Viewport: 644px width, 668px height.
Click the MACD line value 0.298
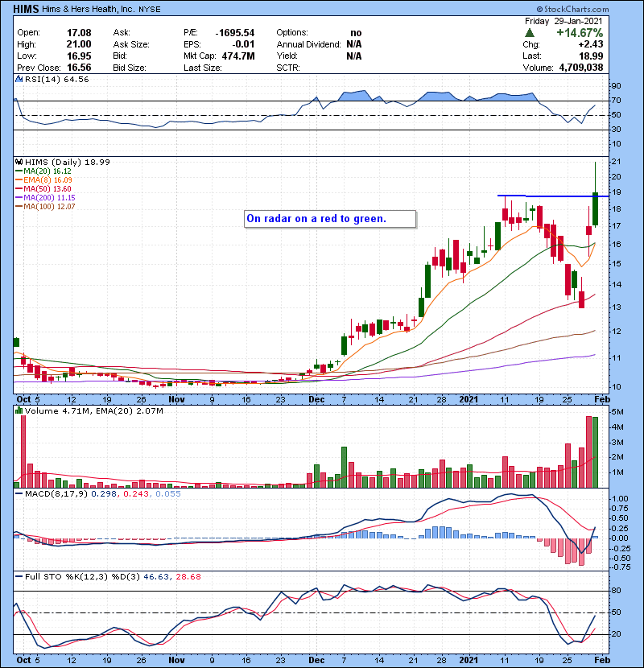click(104, 494)
